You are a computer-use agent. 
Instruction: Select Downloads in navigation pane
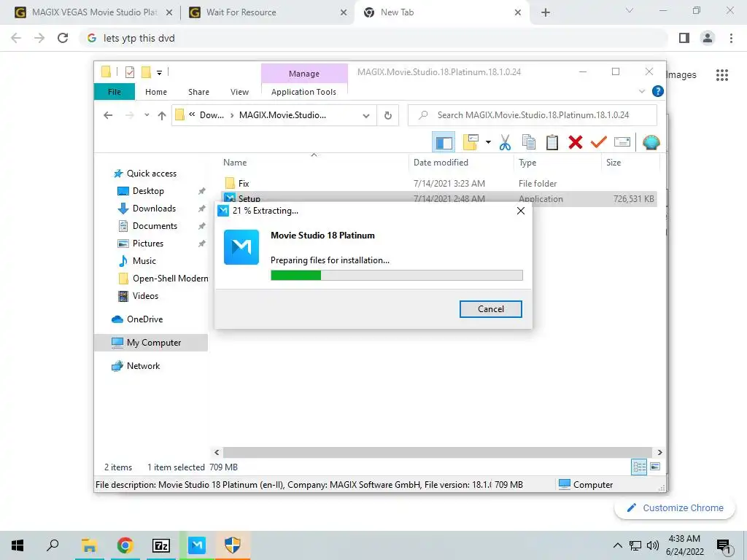pos(154,209)
